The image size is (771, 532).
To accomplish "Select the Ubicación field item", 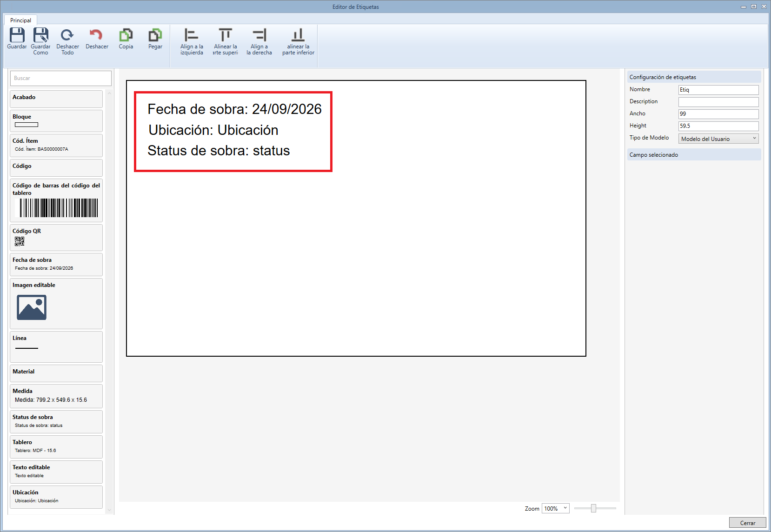I will point(56,497).
